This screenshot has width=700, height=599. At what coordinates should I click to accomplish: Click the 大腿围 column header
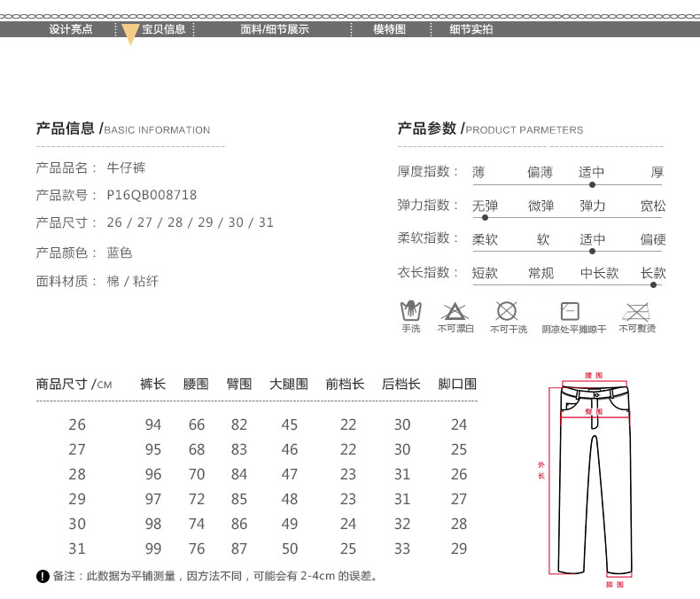289,384
